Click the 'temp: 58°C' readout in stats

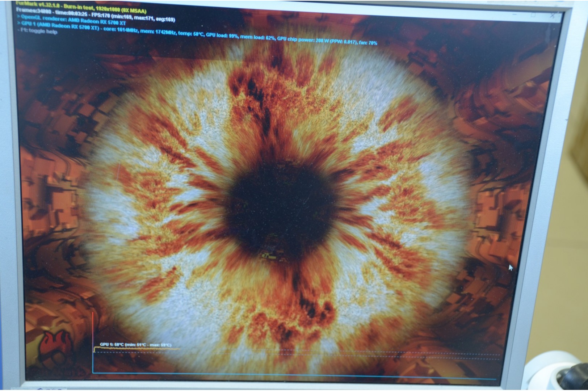tap(191, 34)
